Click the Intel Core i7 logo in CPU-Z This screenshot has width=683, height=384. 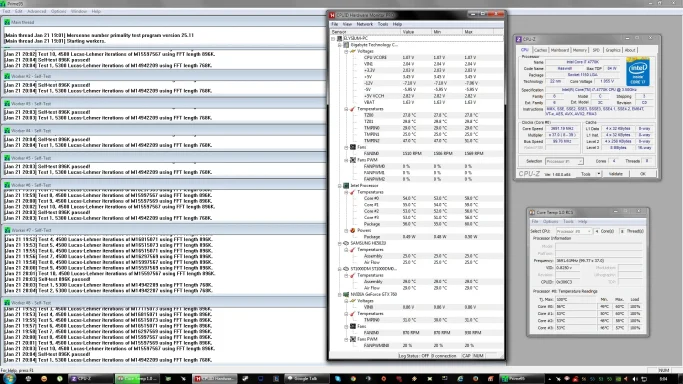click(x=638, y=72)
